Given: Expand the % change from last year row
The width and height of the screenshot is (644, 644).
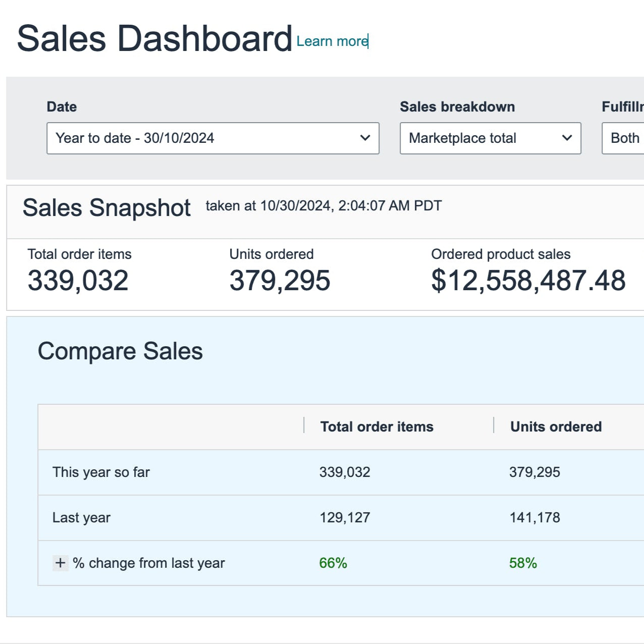Looking at the screenshot, I should (61, 563).
